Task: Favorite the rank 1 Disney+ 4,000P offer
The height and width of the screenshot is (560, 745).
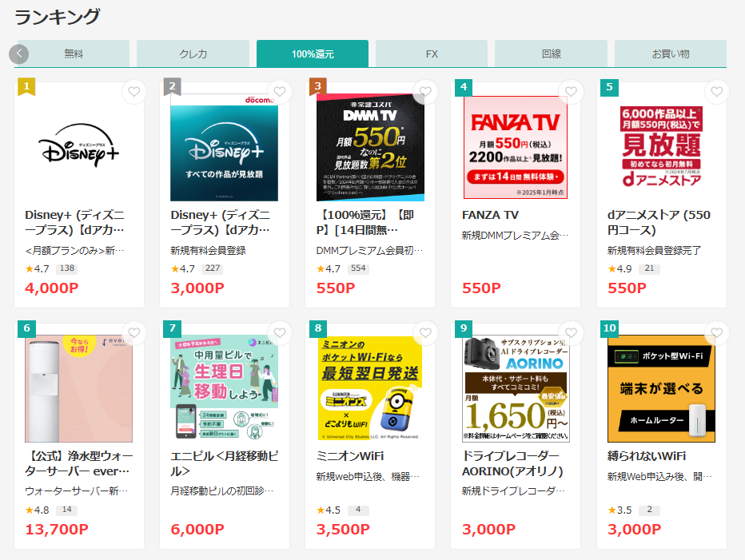Action: (134, 91)
